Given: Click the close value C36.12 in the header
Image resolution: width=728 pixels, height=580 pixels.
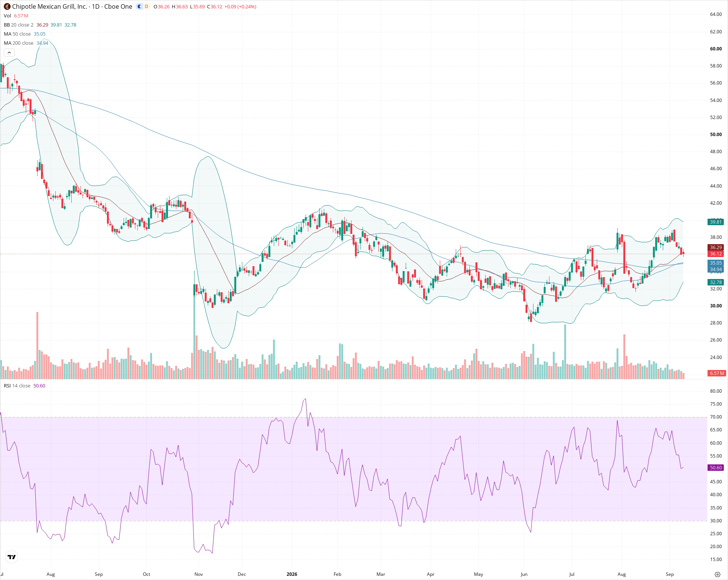Looking at the screenshot, I should [215, 6].
